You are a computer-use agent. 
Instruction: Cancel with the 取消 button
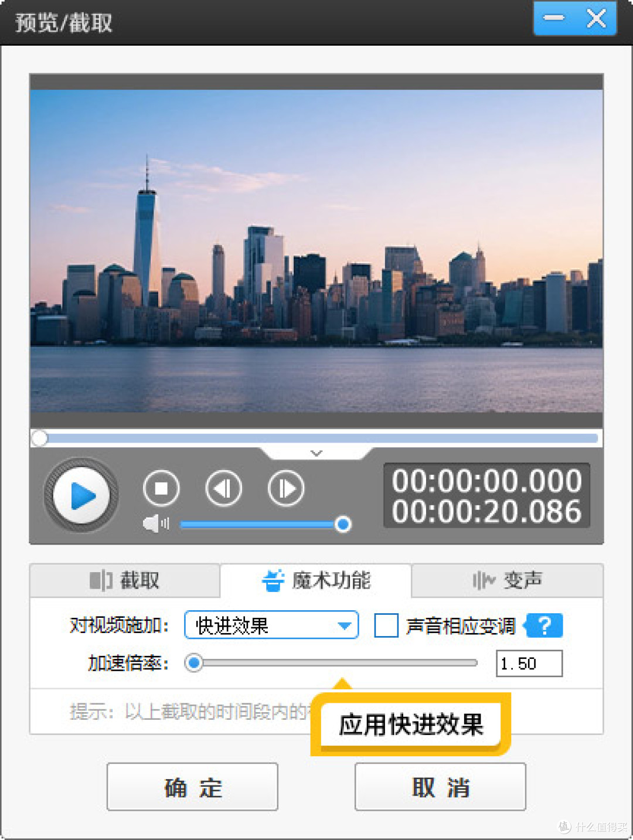(x=440, y=787)
